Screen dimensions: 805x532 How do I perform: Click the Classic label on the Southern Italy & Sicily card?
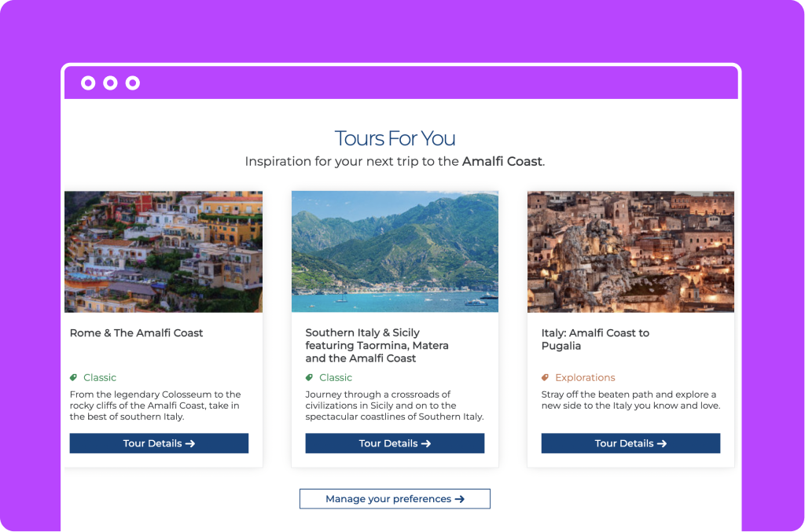pyautogui.click(x=336, y=377)
